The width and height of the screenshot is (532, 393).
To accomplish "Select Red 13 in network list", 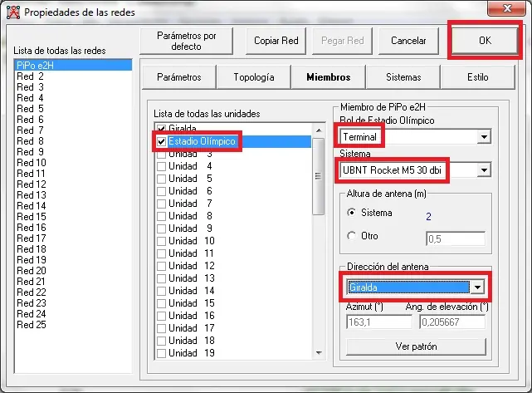I will point(73,195).
